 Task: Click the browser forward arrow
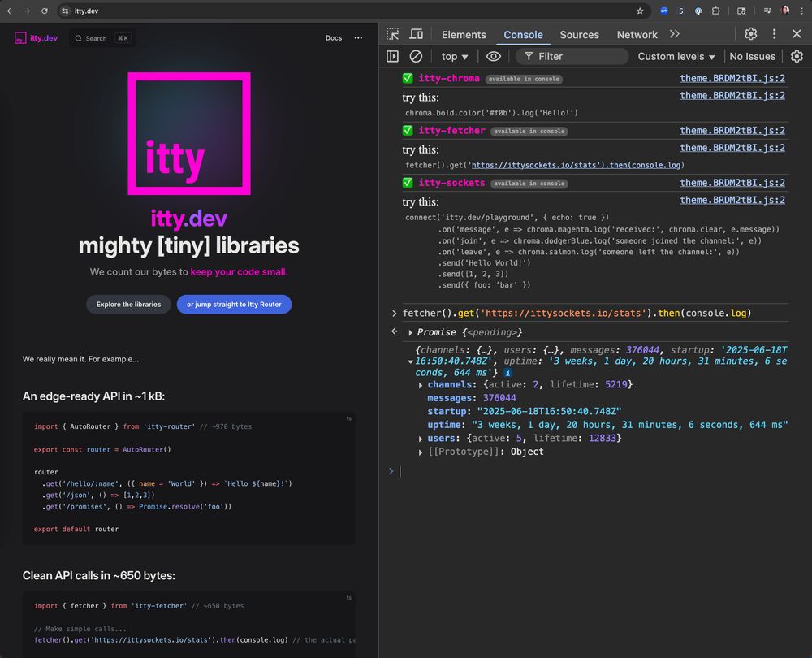point(28,11)
